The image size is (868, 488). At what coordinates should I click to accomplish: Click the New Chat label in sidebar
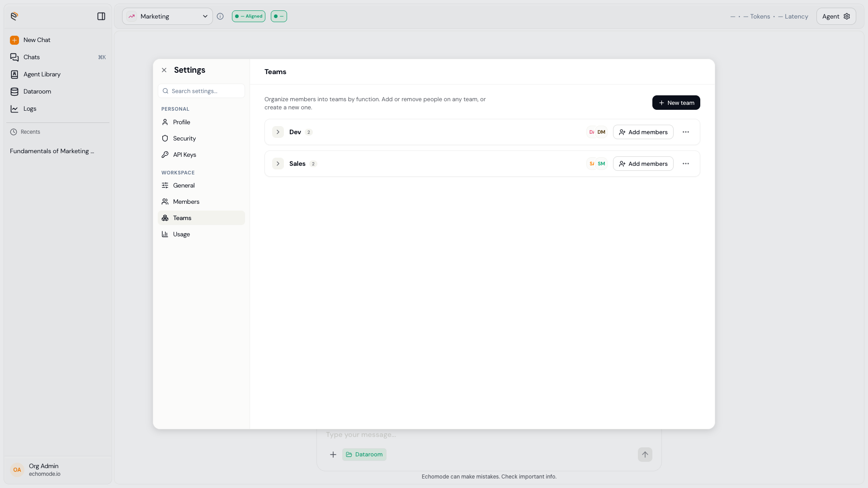point(37,40)
